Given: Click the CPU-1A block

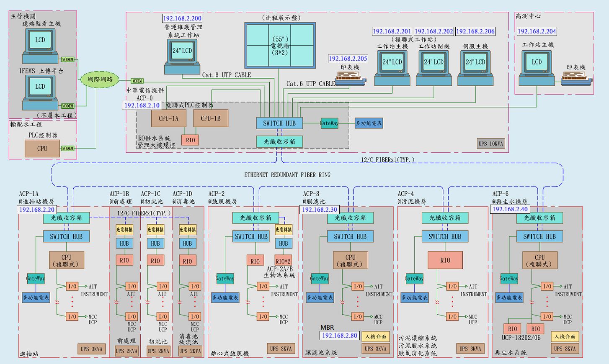Looking at the screenshot, I should 168,118.
